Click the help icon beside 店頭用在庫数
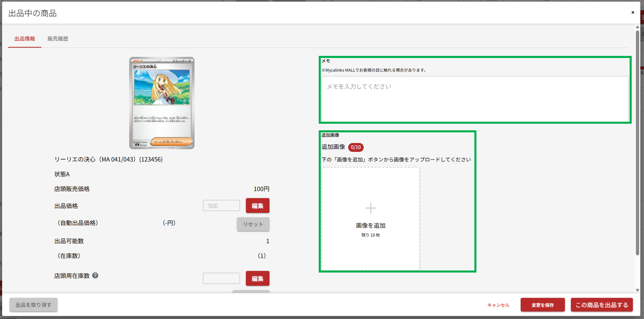 (x=95, y=275)
